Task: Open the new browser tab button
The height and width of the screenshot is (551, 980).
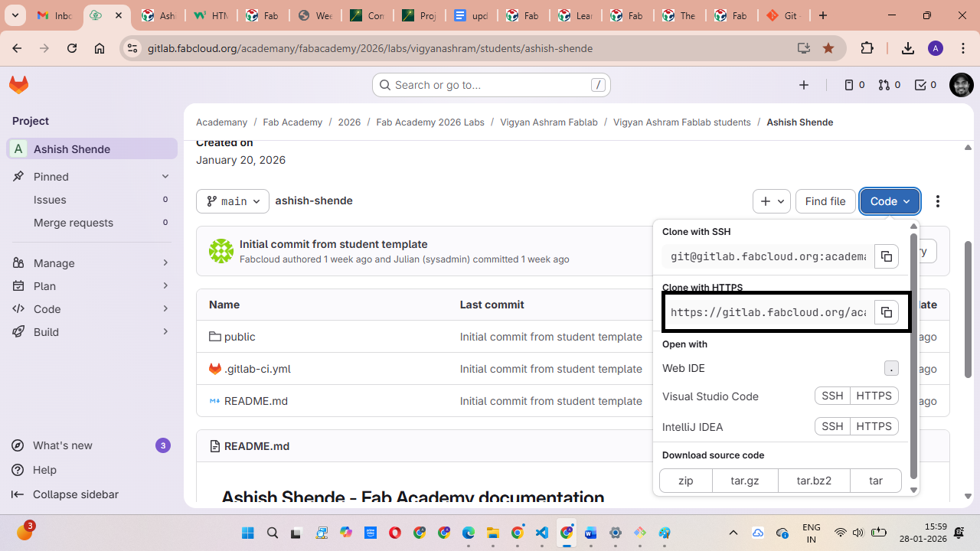Action: point(823,15)
